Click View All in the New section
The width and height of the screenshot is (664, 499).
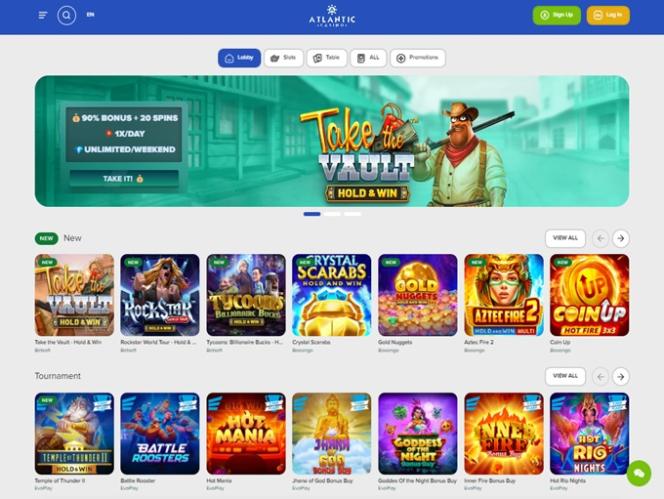click(565, 238)
